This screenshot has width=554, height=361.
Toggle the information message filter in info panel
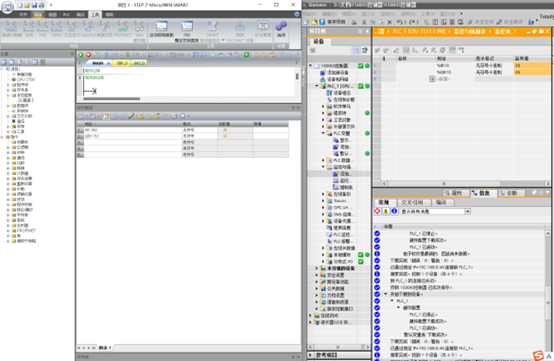coord(394,211)
